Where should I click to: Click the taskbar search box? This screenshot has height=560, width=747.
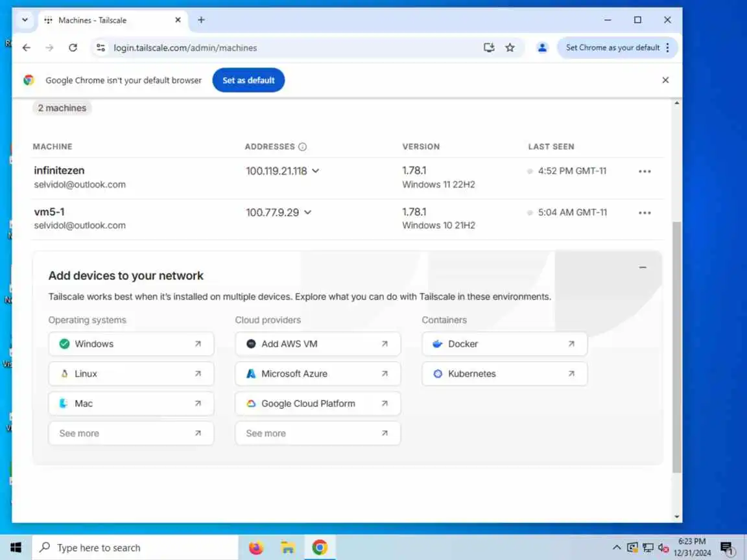pyautogui.click(x=135, y=548)
